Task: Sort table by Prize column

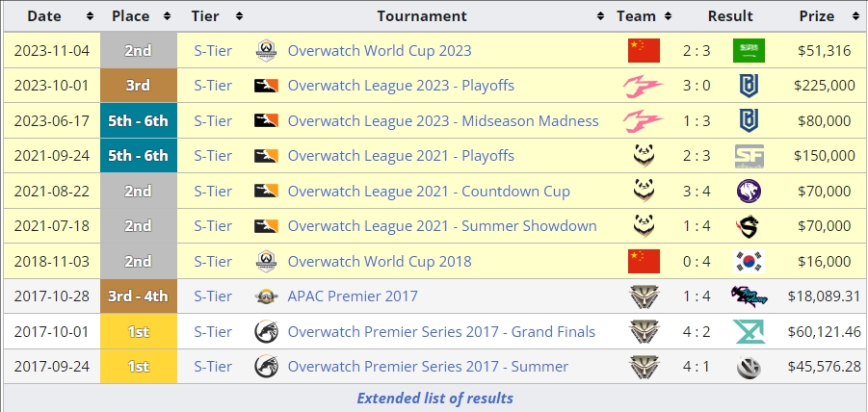Action: coord(855,16)
